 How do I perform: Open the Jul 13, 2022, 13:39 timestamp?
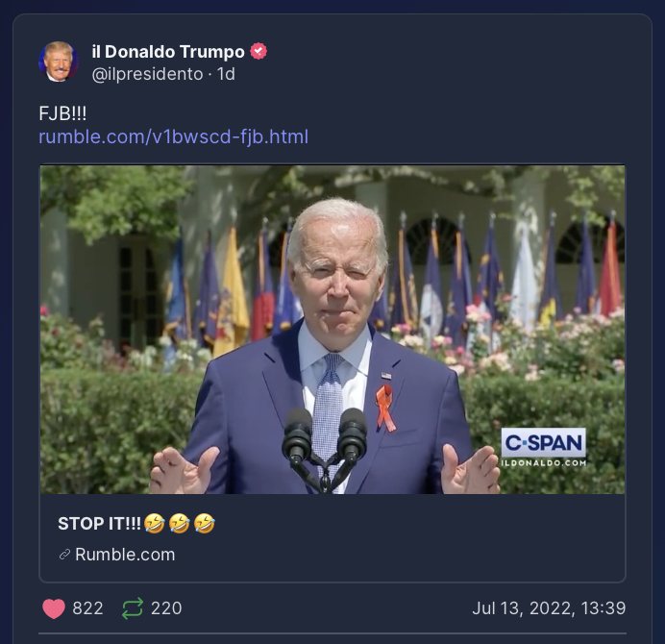(549, 608)
